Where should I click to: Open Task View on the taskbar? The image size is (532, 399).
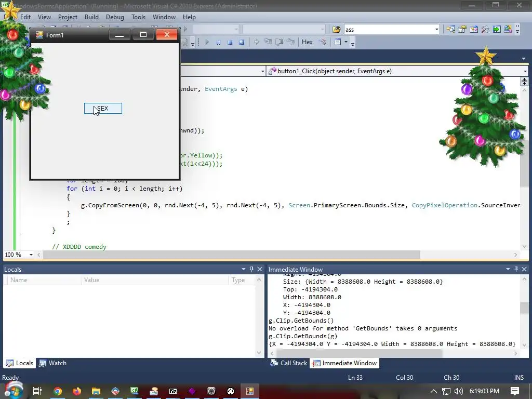point(37,391)
